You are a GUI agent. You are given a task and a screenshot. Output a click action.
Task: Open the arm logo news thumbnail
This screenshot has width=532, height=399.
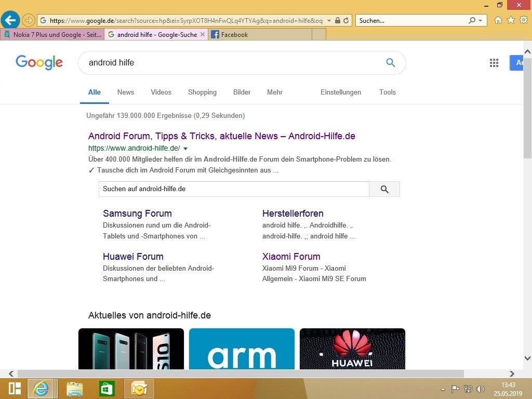tap(242, 349)
